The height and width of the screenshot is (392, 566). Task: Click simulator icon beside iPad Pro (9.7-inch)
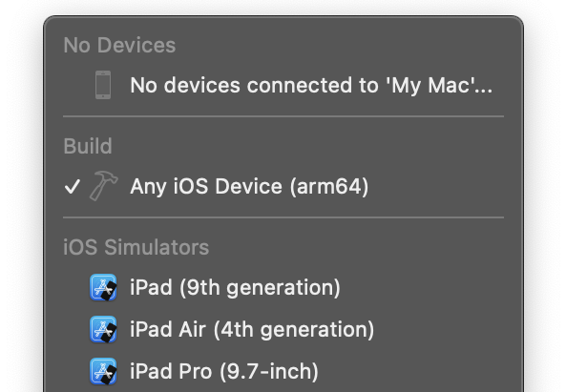(103, 371)
